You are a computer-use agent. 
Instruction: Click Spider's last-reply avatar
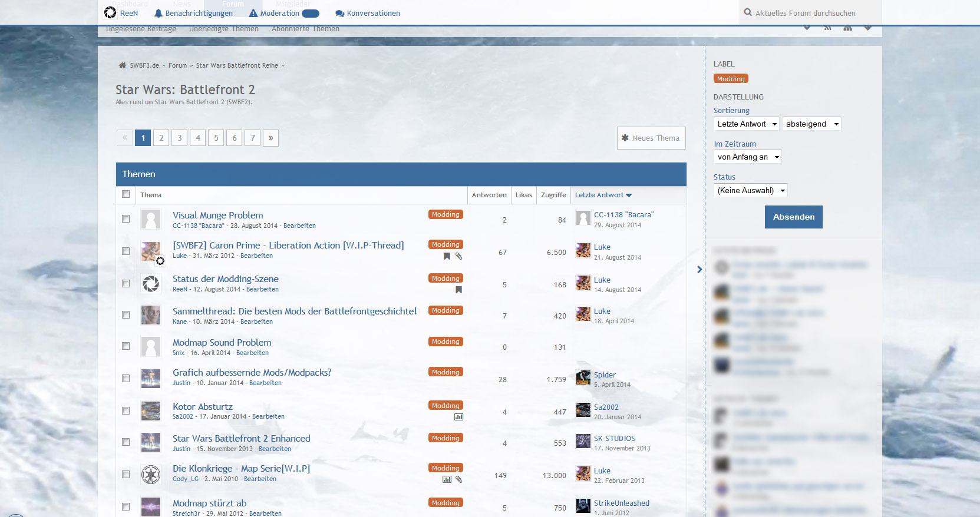pos(583,377)
